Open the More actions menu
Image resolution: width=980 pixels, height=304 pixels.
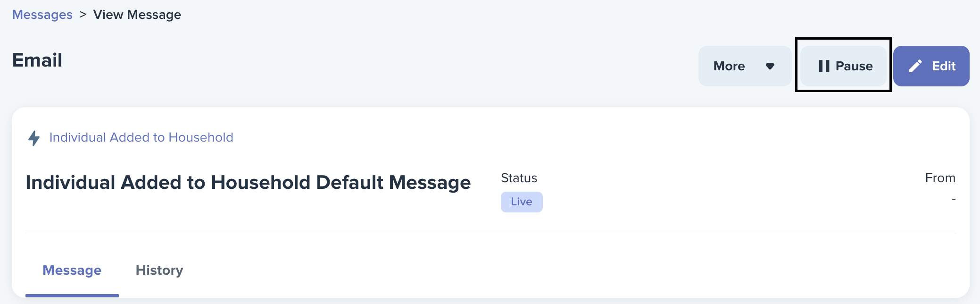pyautogui.click(x=745, y=66)
